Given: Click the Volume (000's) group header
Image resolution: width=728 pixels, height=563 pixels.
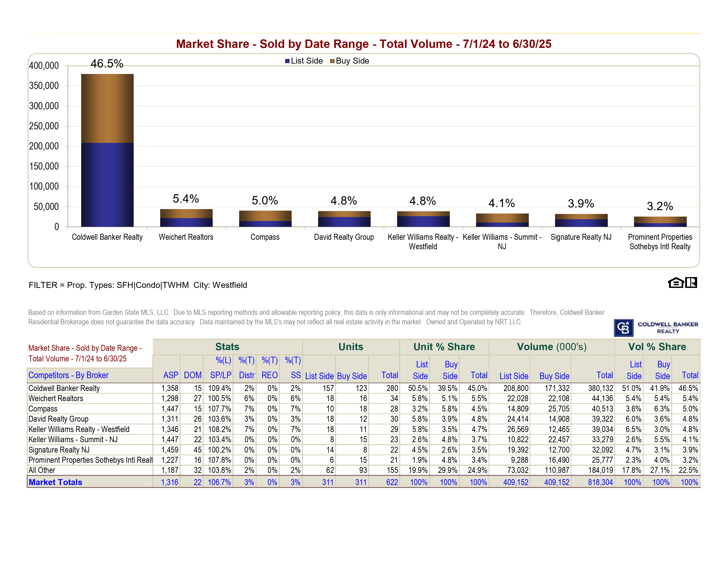Looking at the screenshot, I should coord(552,347).
